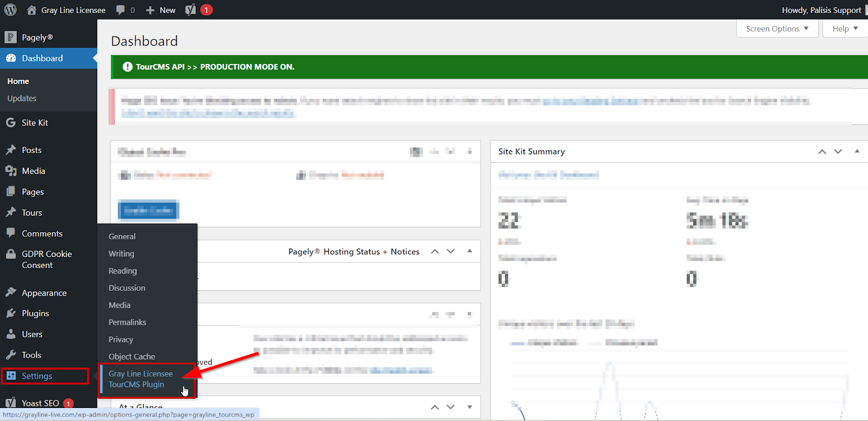The width and height of the screenshot is (868, 421).
Task: Click the Dashboard page heading
Action: click(x=144, y=41)
